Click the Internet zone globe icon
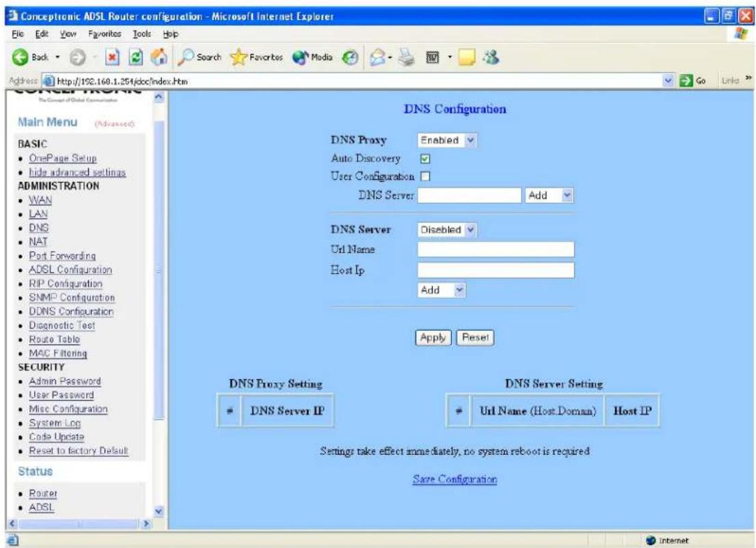Viewport: 756px width, 548px height. [x=651, y=540]
